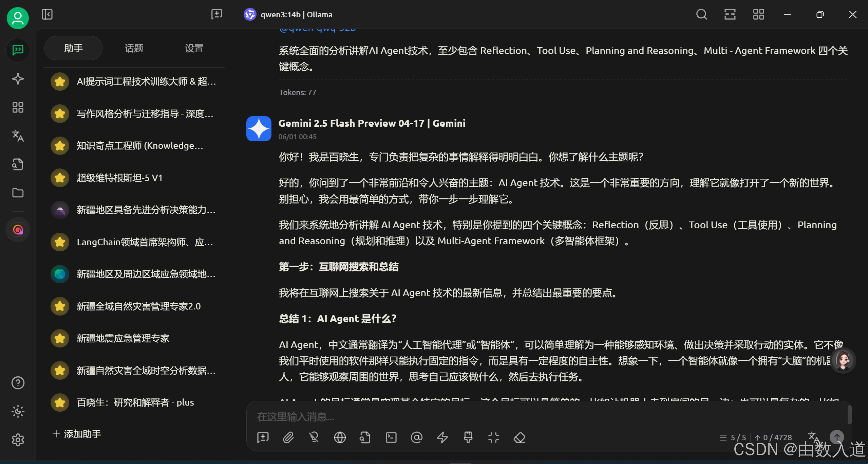Open the translate icon in left sidebar
868x464 pixels.
click(18, 136)
